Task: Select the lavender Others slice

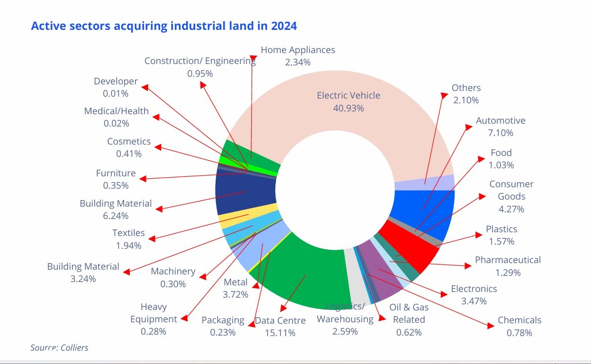Action: pyautogui.click(x=425, y=184)
